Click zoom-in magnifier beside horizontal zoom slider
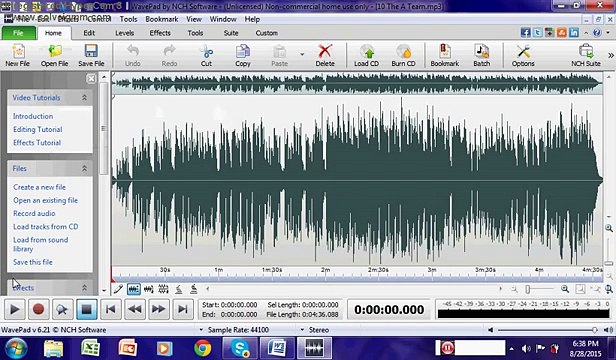Image resolution: width=616 pixels, height=360 pixels. [565, 289]
